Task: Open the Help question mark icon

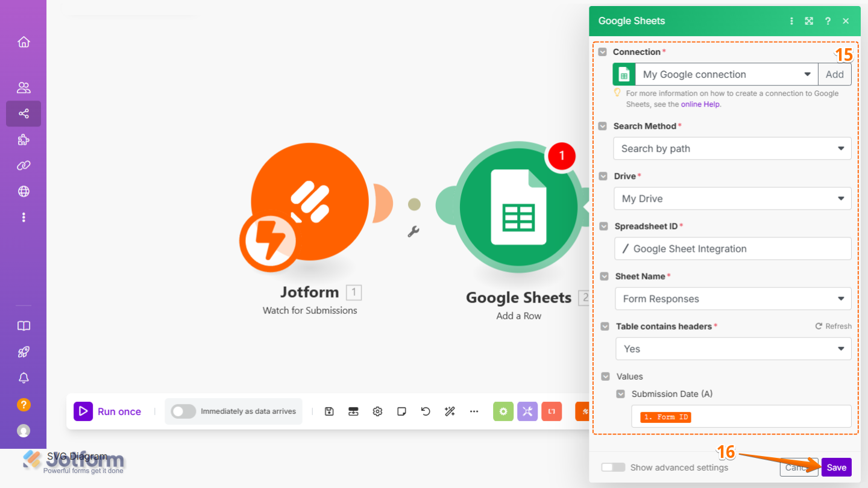Action: (23, 404)
